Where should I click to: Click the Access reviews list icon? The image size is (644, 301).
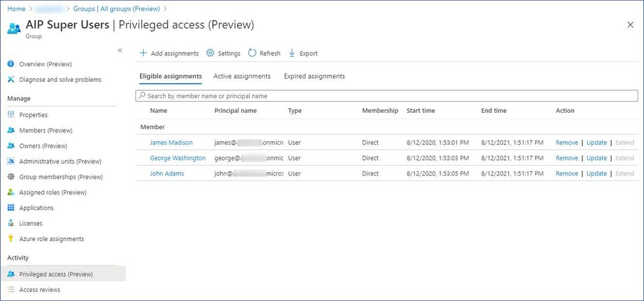(11, 289)
